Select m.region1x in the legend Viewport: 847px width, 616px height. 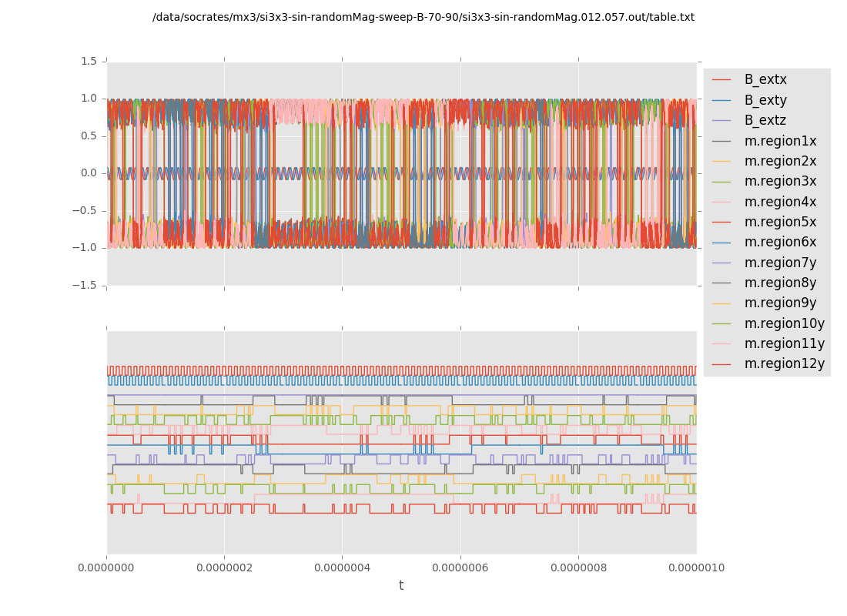tap(780, 141)
